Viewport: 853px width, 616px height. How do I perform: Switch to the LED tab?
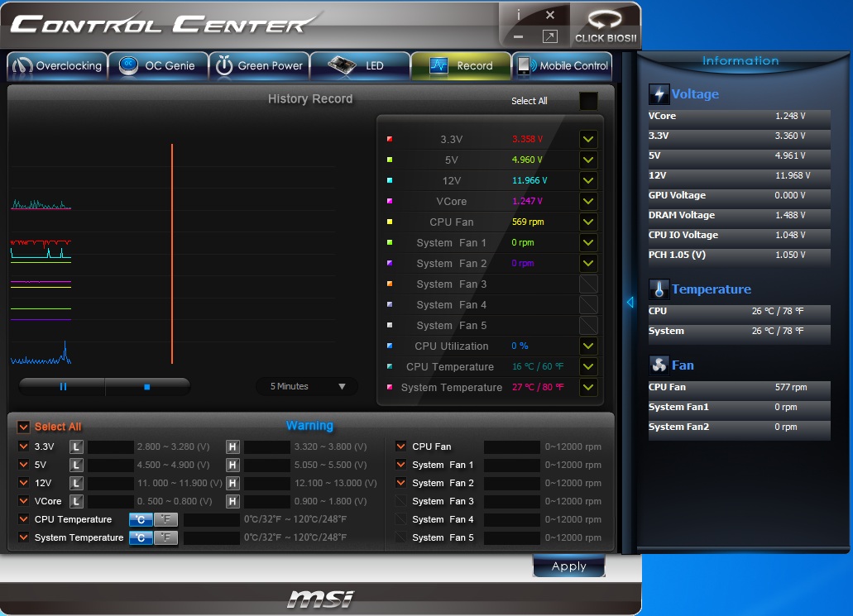coord(360,66)
